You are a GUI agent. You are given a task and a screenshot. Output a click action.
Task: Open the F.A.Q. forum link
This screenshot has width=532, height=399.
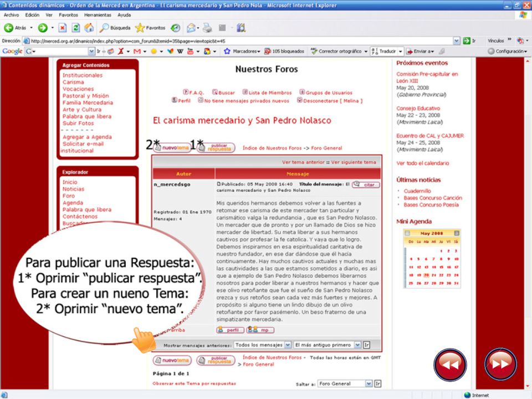(x=193, y=93)
